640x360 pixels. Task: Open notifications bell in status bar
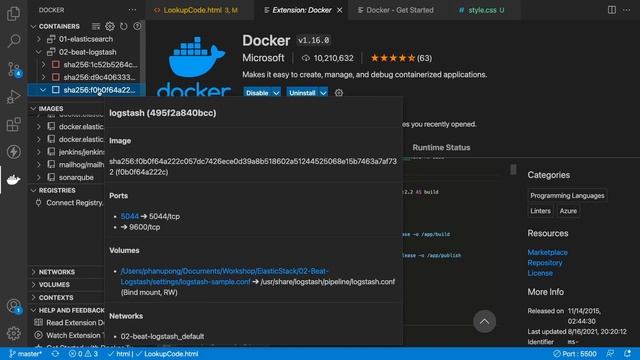click(x=627, y=353)
